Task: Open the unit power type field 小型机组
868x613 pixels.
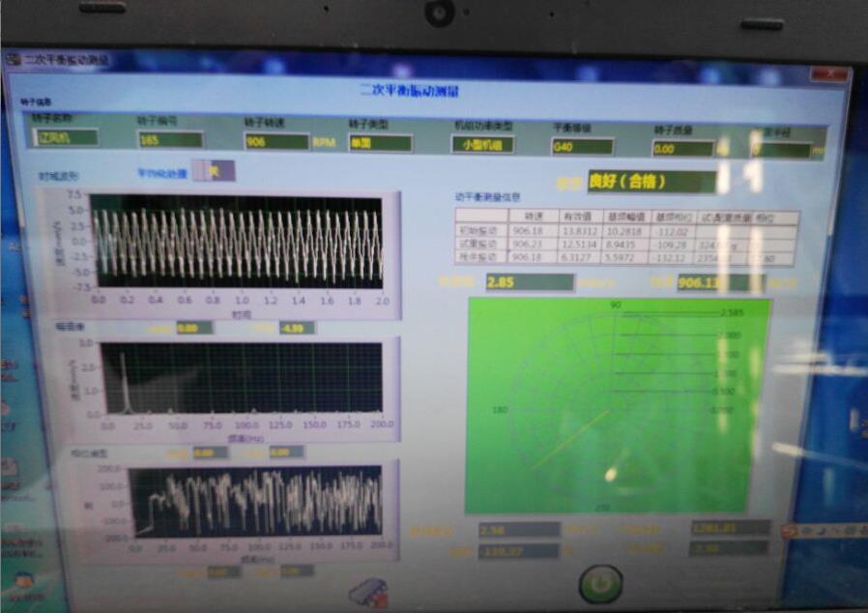Action: [x=482, y=145]
